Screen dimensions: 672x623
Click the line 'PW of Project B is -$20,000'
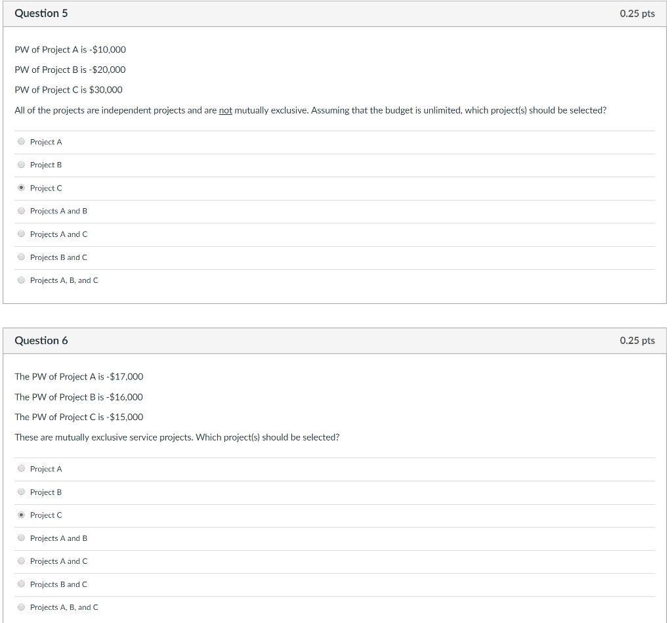point(70,70)
